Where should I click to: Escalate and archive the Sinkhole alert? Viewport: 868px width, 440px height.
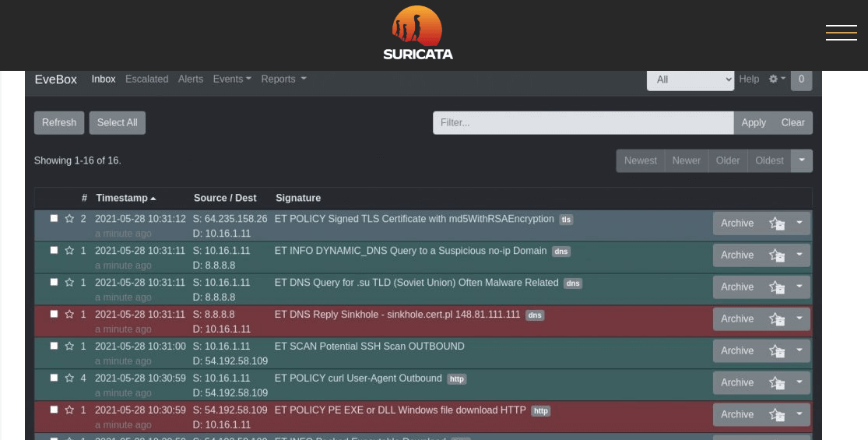777,319
